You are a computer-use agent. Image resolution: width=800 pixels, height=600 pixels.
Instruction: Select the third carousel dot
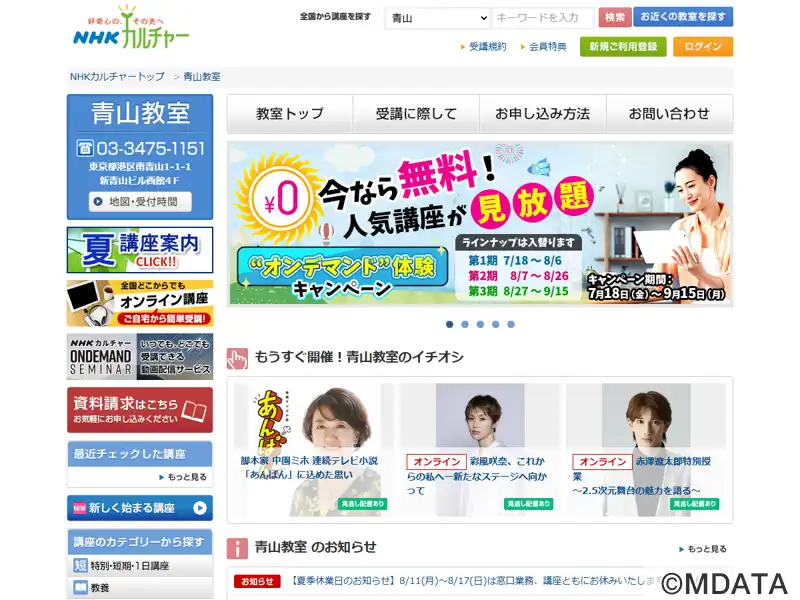coord(480,324)
